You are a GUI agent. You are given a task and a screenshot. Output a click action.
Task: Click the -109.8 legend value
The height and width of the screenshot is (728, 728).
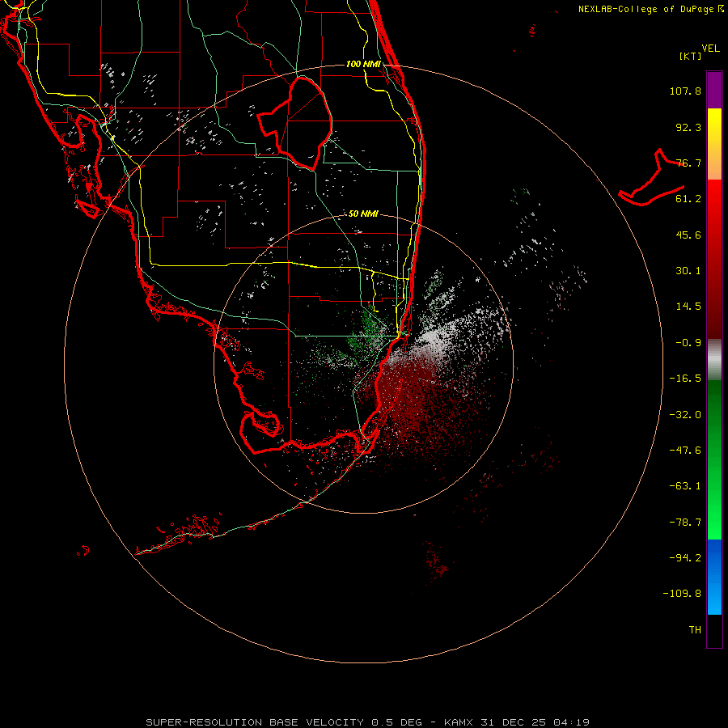[682, 594]
